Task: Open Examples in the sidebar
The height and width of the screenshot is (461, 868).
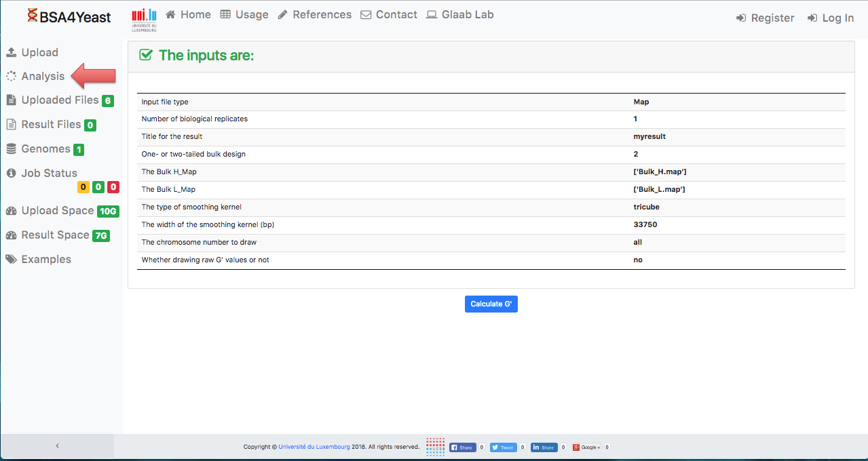Action: [45, 260]
